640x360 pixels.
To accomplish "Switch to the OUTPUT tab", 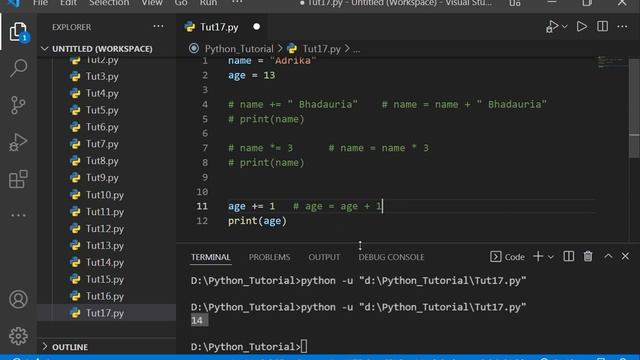I will point(324,257).
